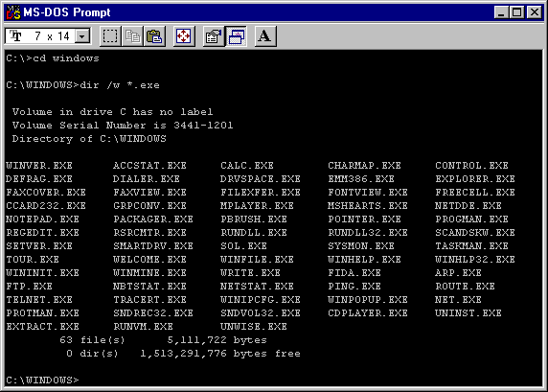Click WINHLP32.EXE file name
This screenshot has width=548, height=392.
point(475,260)
